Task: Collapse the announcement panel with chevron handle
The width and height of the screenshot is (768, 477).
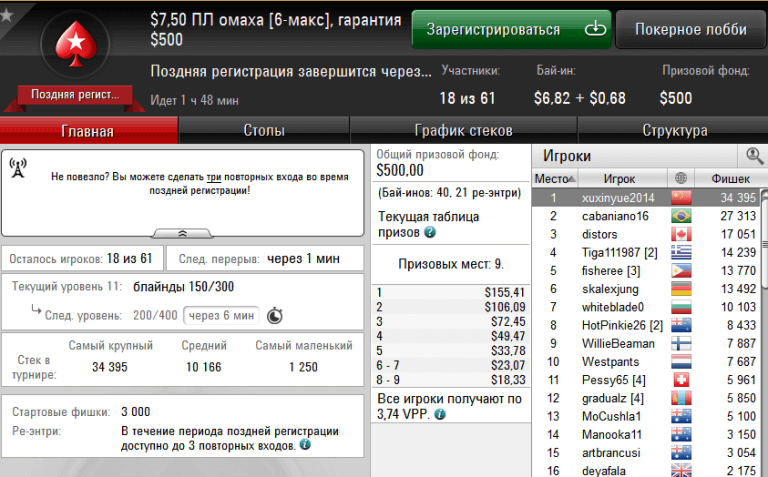Action: point(182,233)
